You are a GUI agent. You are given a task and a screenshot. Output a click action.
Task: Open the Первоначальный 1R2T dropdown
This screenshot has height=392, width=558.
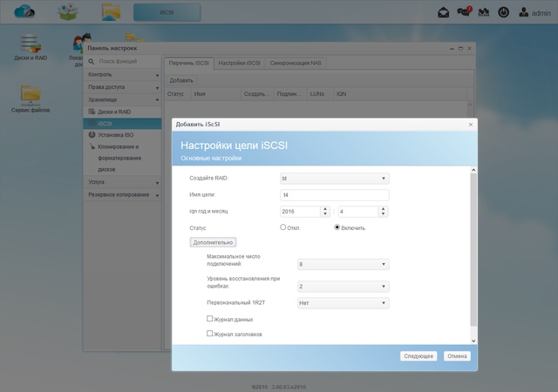343,303
